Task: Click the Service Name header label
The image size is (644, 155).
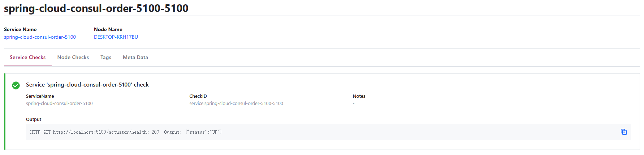Action: (x=20, y=29)
